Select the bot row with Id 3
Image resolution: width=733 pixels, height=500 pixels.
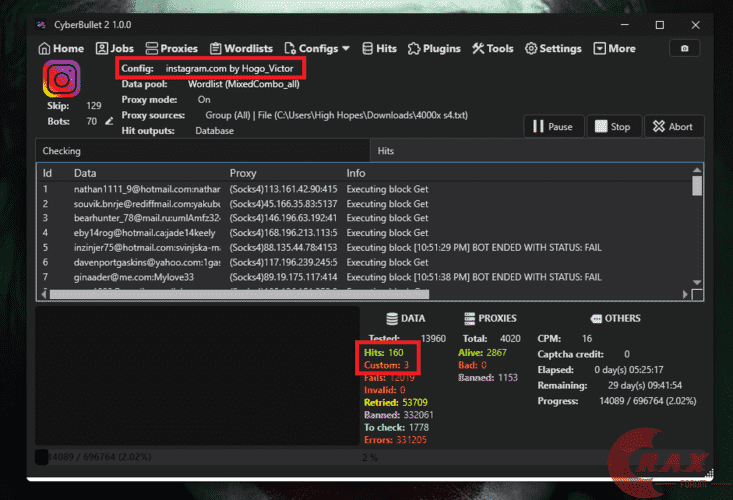tap(365, 218)
